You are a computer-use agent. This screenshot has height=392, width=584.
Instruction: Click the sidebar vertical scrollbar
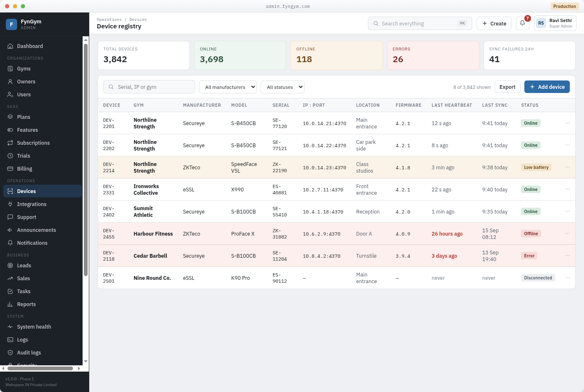click(x=86, y=160)
